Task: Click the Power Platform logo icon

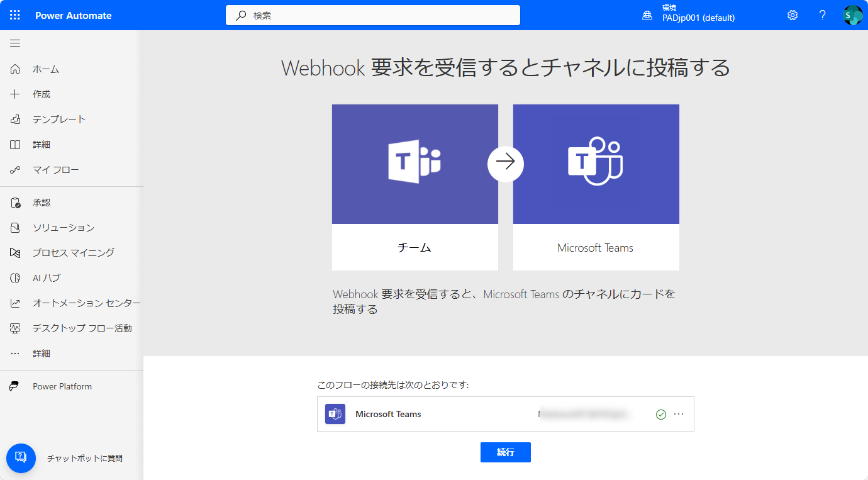Action: tap(14, 386)
